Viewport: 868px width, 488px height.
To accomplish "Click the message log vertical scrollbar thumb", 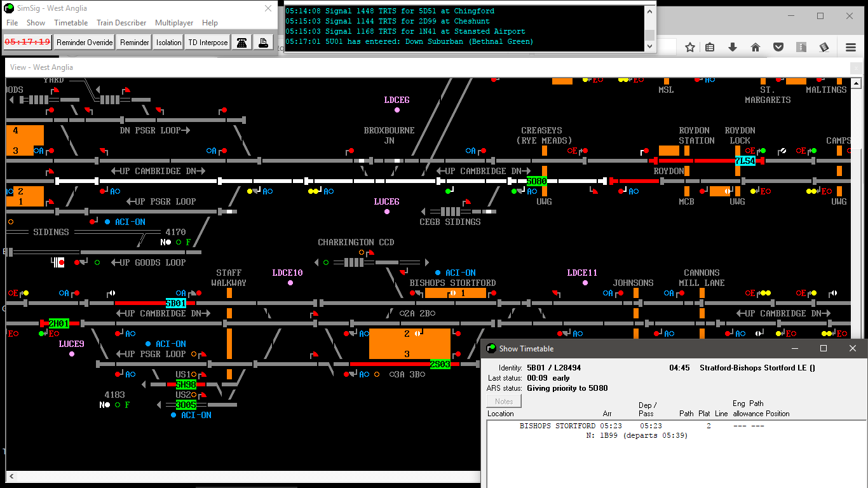I will [x=649, y=35].
